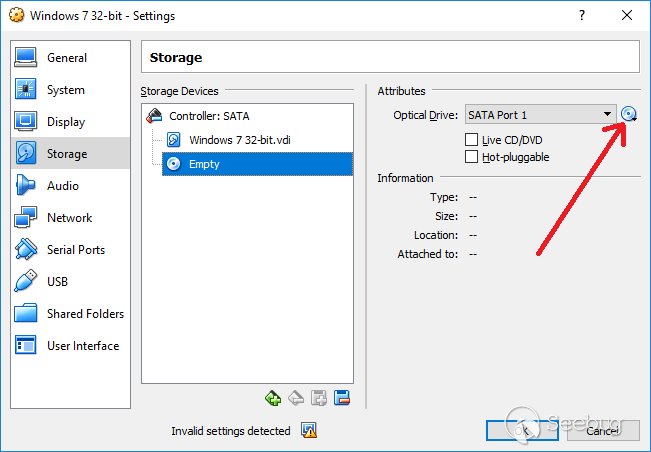Choose a virtual optical disk file icon
The image size is (651, 452).
(x=629, y=114)
